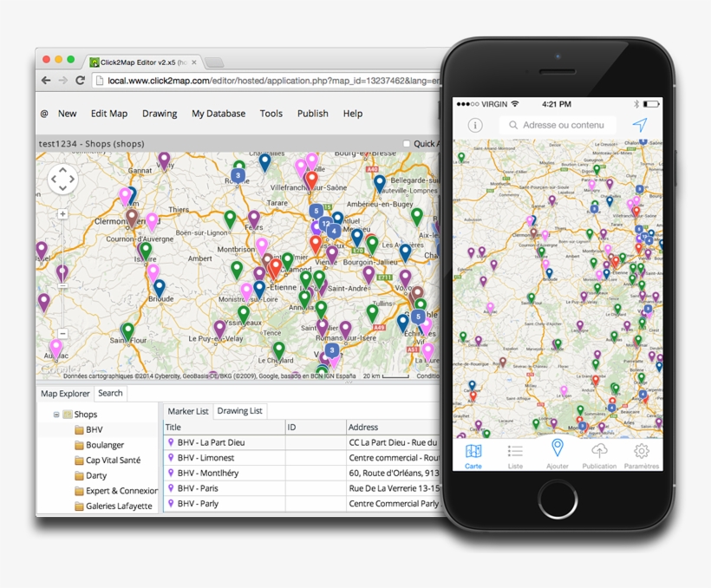Open the My Database menu

tap(219, 114)
